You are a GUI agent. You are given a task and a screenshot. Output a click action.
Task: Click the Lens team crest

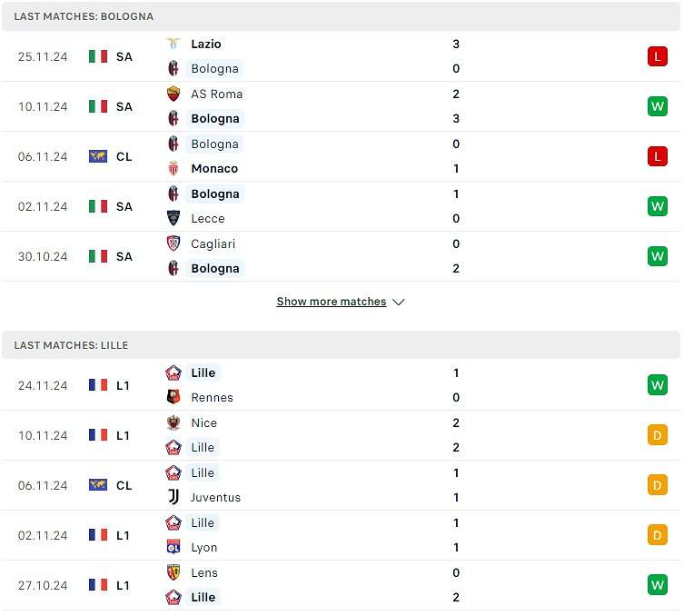173,572
